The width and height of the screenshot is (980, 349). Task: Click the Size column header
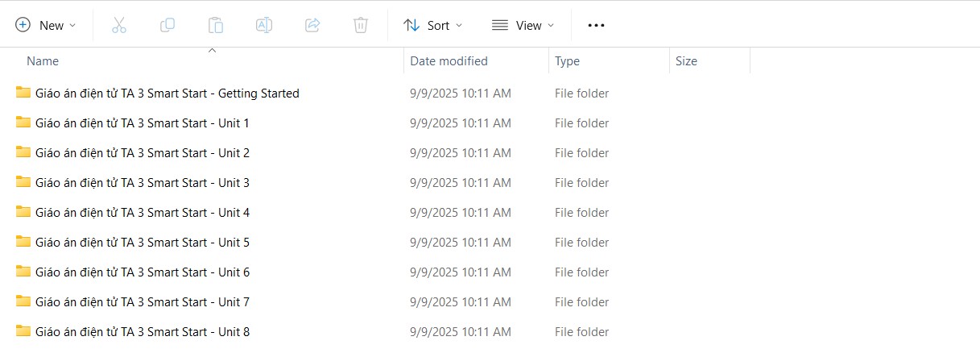point(686,61)
